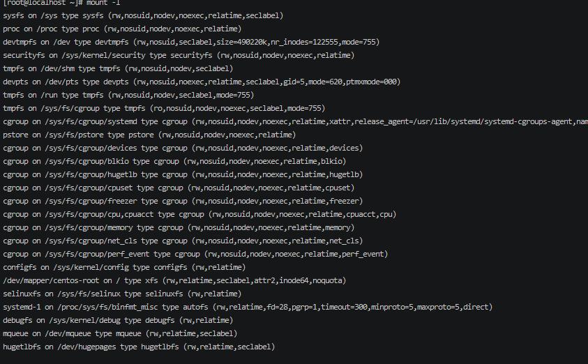
Task: Click the devpts on /dev/pts line
Action: 202,82
